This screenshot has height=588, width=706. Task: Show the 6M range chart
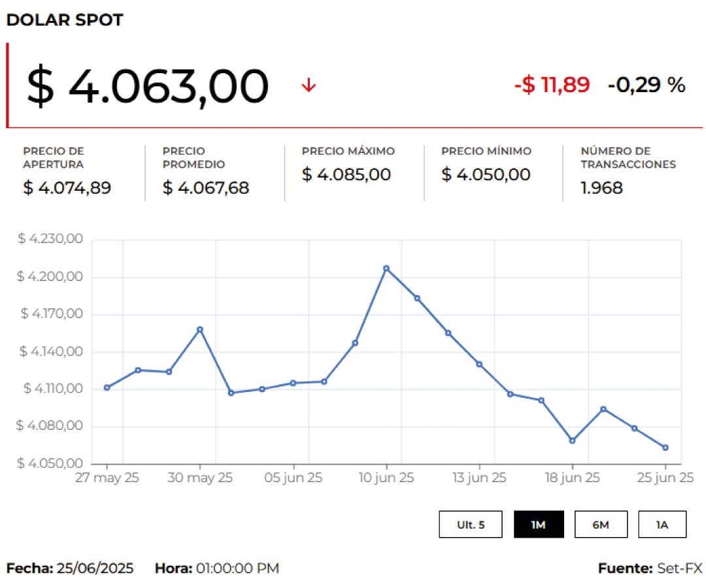point(601,525)
